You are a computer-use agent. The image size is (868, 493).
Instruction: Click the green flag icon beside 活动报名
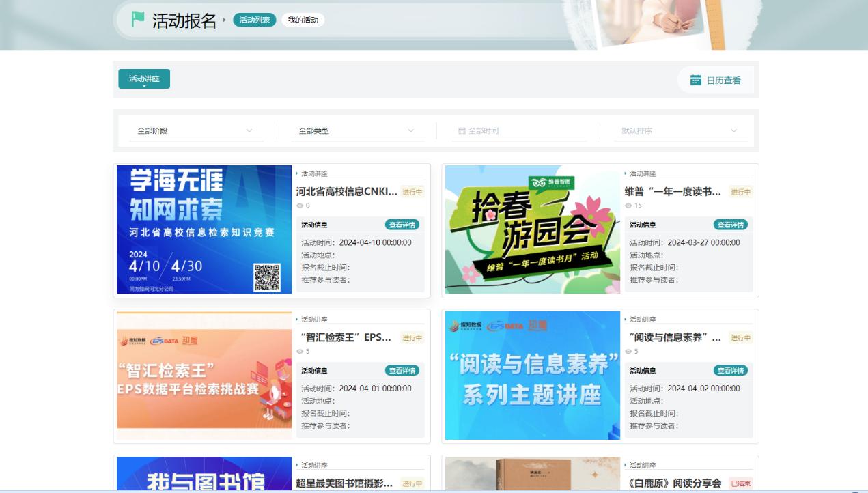click(138, 20)
